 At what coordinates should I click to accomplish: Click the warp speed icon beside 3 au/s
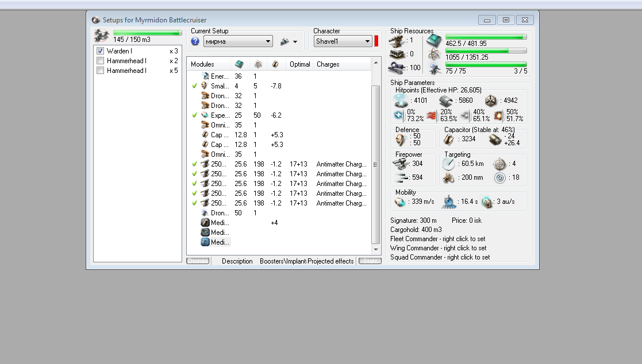point(487,202)
